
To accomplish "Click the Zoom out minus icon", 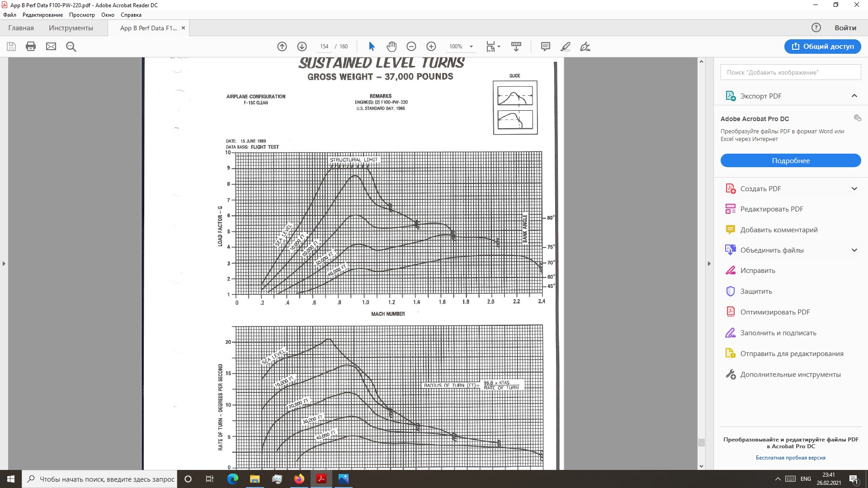I will pos(411,47).
